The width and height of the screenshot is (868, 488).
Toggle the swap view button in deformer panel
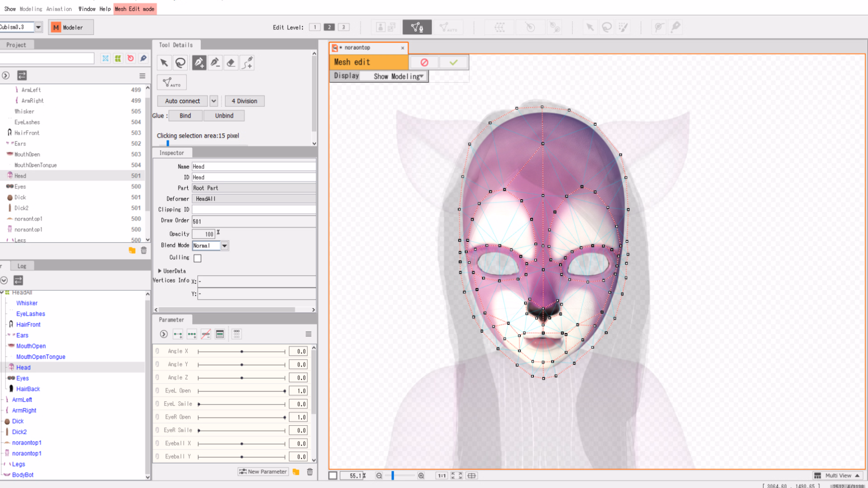pos(18,281)
